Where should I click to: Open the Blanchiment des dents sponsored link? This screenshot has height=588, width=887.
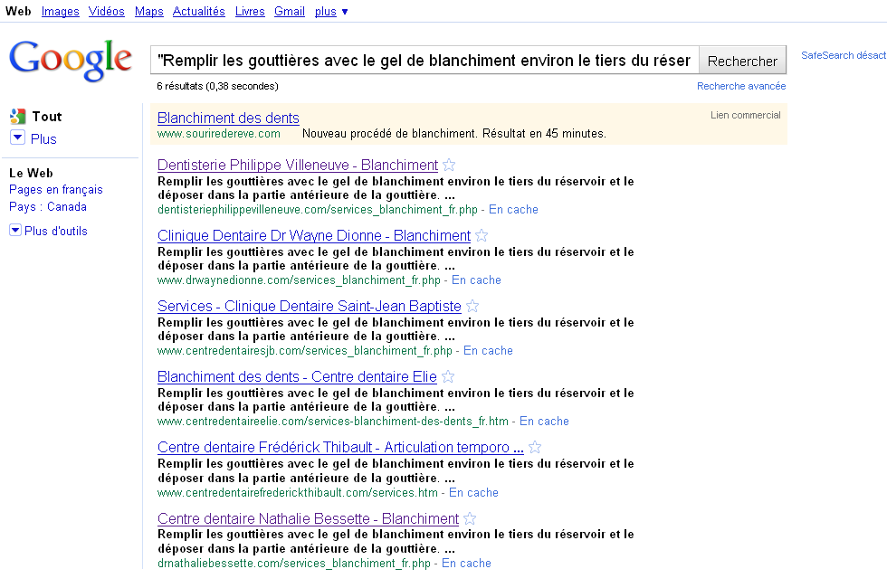coord(228,118)
